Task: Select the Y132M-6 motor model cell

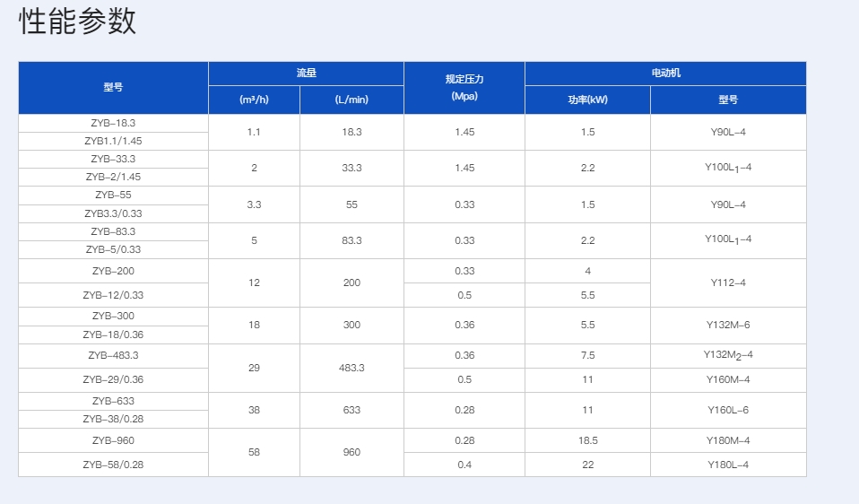Action: click(728, 325)
